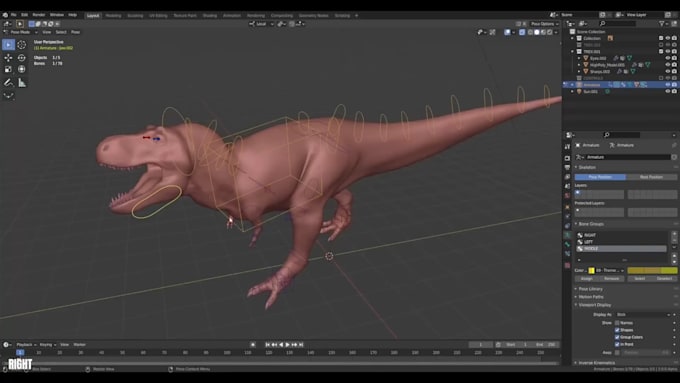Image resolution: width=680 pixels, height=383 pixels.
Task: Select the Breakdowner pose tool
Action: pos(8,96)
